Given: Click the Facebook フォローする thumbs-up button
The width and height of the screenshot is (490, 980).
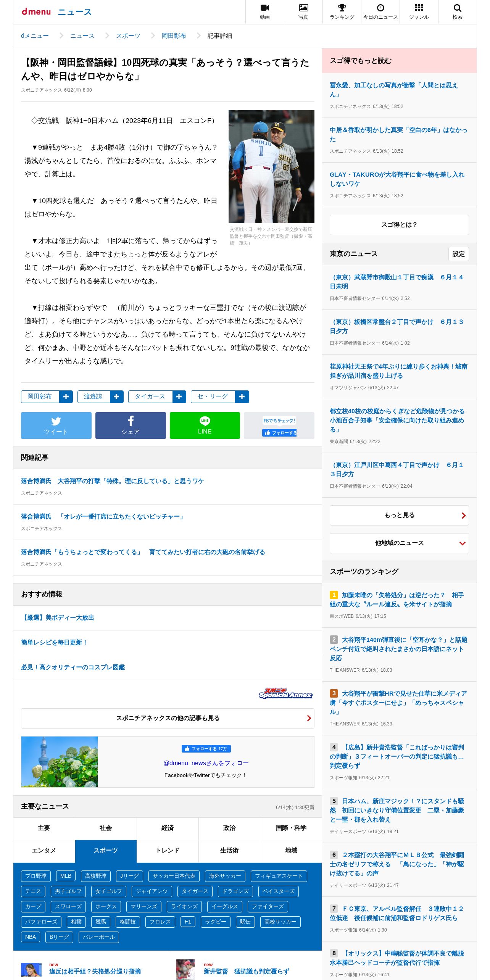Looking at the screenshot, I should tap(279, 433).
